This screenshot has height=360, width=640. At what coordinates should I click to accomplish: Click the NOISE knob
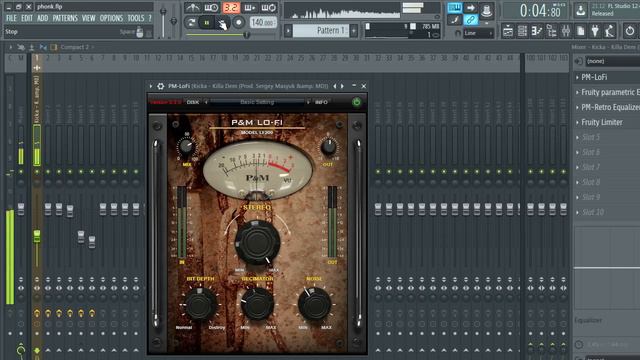point(314,304)
